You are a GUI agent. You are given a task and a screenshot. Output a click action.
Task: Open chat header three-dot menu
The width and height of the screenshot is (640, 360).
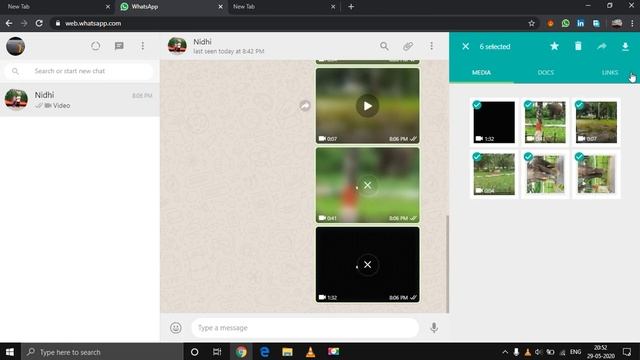coord(431,46)
